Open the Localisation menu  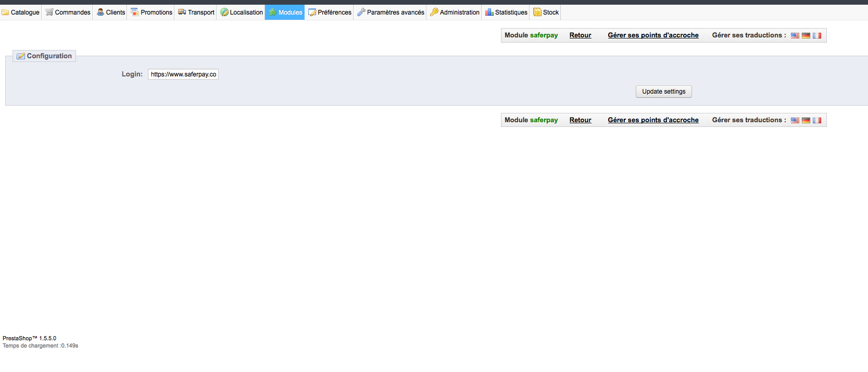pyautogui.click(x=242, y=12)
